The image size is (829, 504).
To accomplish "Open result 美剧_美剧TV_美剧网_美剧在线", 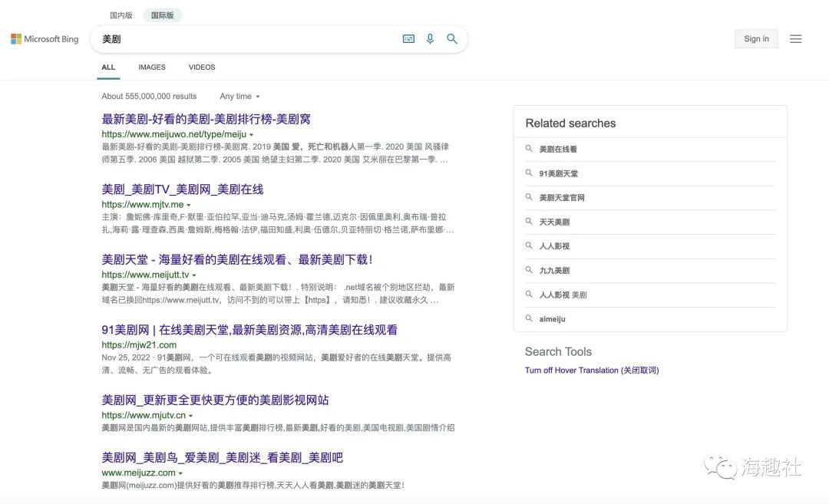I will pos(183,189).
